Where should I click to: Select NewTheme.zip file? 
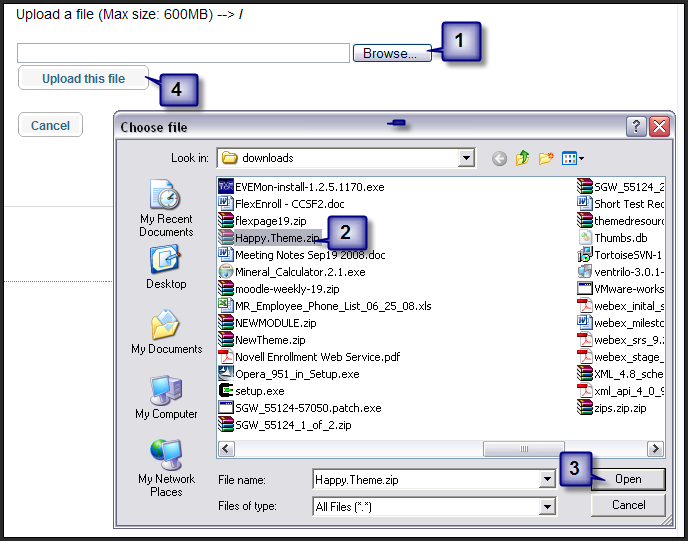click(x=269, y=340)
